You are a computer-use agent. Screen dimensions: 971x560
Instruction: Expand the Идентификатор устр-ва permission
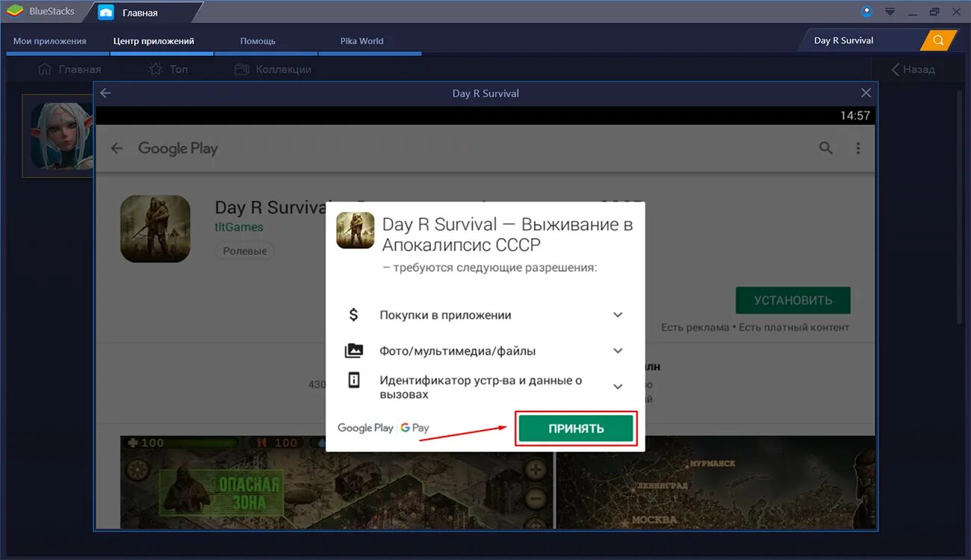coord(618,387)
